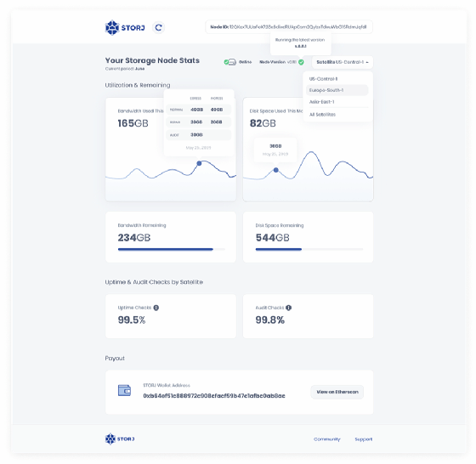
Task: Click the green node version checkmark
Action: point(301,62)
